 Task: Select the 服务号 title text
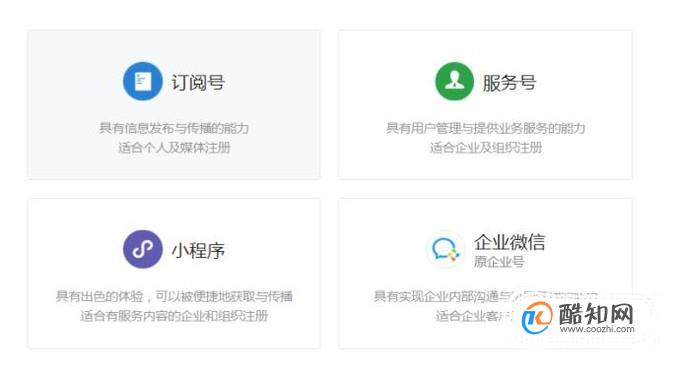tap(509, 82)
